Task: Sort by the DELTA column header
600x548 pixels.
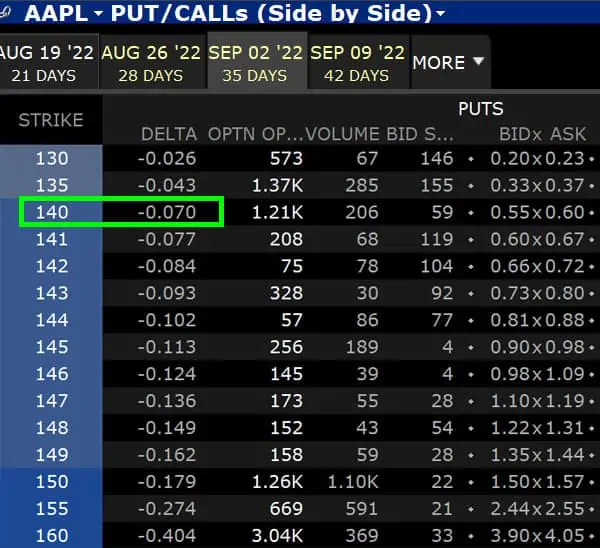Action: coord(168,134)
